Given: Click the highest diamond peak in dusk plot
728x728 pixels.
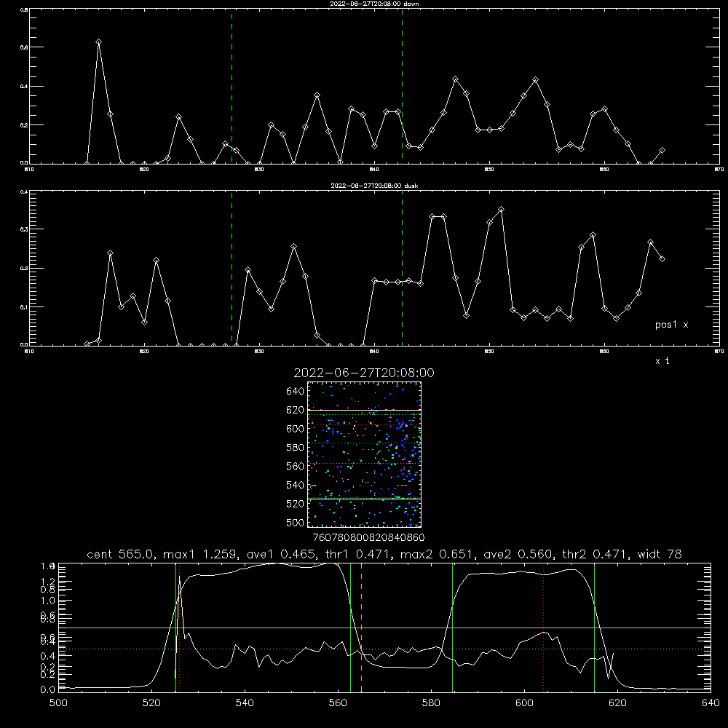Looking at the screenshot, I should [x=501, y=210].
